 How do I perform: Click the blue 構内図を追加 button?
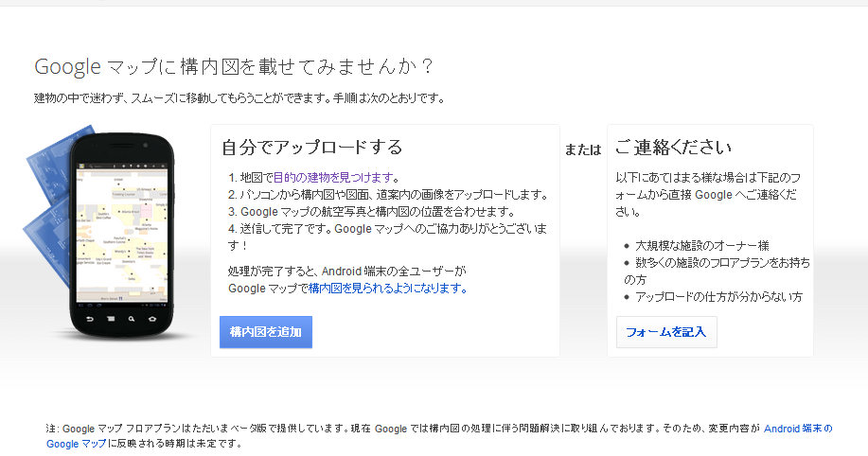click(266, 332)
